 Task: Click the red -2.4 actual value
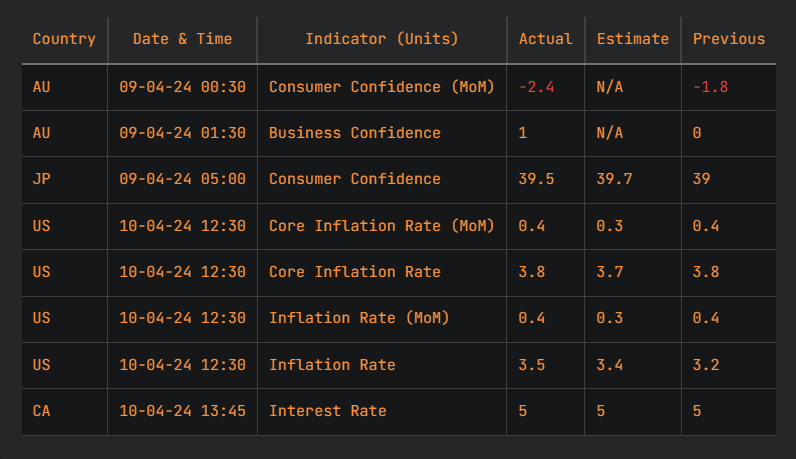536,87
